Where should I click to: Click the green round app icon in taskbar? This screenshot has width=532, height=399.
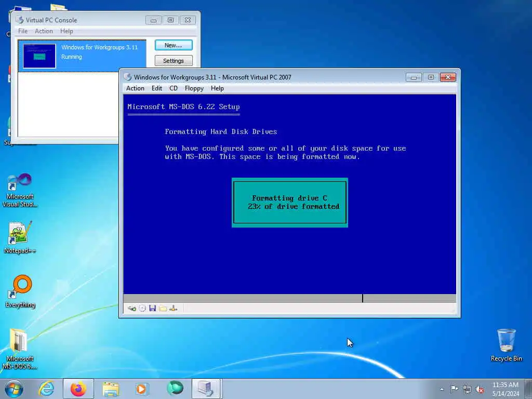tap(175, 389)
